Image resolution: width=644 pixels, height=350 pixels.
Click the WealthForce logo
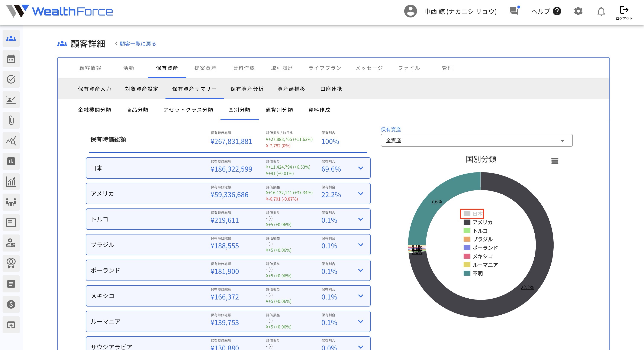click(x=59, y=11)
